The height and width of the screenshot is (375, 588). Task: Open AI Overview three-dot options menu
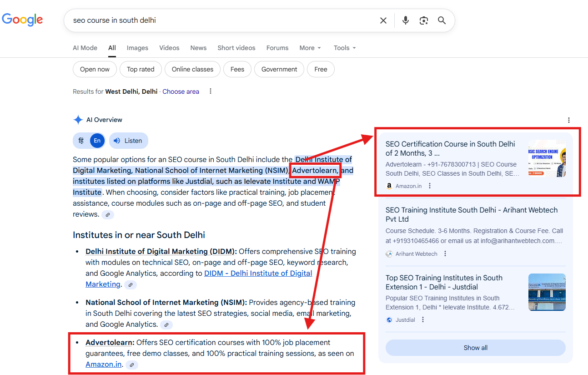coord(568,120)
